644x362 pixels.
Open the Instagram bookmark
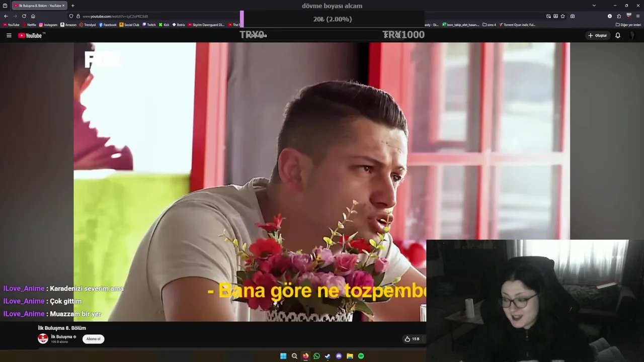pos(48,25)
